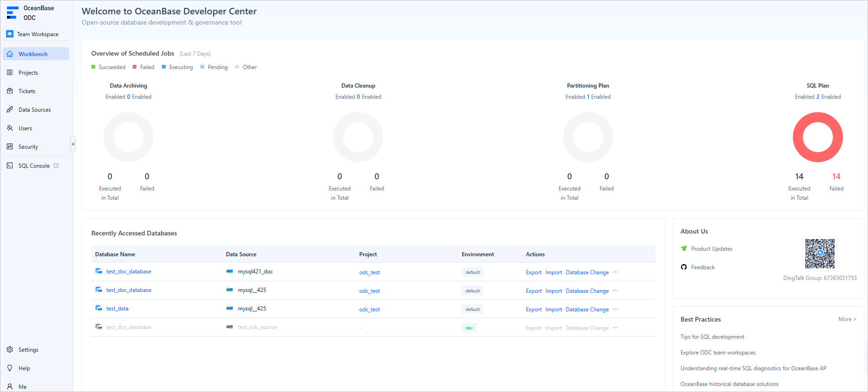Click the OceanBase ODC logo icon
868x392 pixels.
(12, 13)
